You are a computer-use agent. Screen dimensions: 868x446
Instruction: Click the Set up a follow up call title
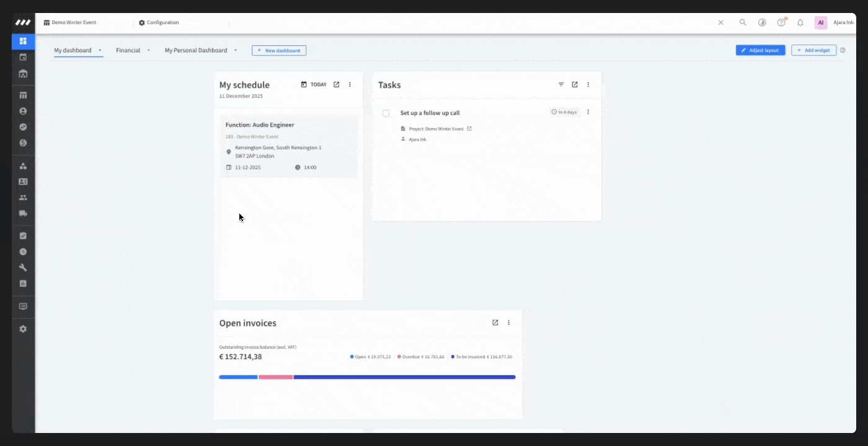430,113
